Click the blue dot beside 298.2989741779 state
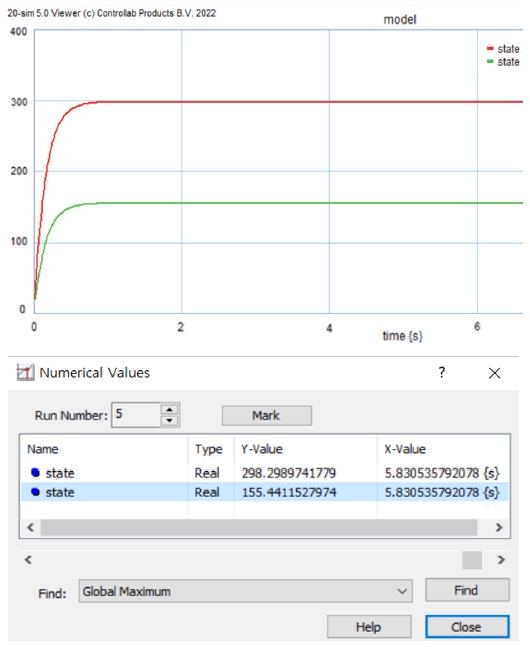The width and height of the screenshot is (530, 647). tap(35, 472)
